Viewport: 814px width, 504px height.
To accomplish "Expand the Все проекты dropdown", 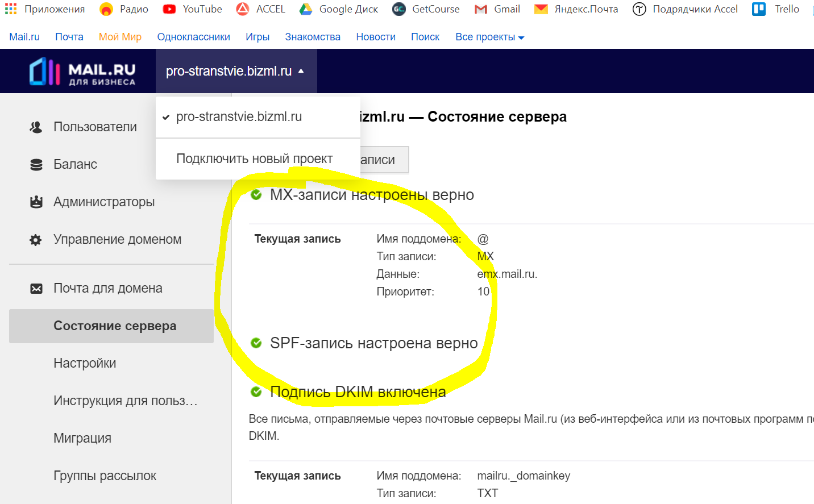I will point(489,37).
